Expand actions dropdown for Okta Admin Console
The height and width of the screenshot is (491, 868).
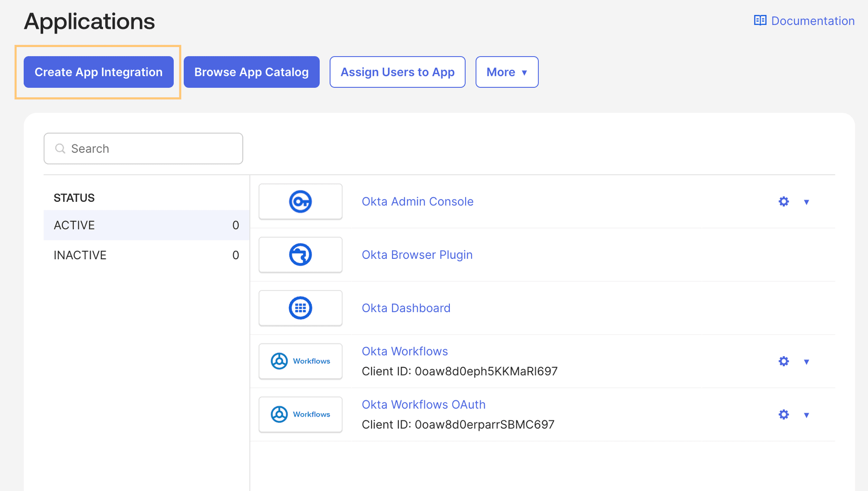(807, 201)
